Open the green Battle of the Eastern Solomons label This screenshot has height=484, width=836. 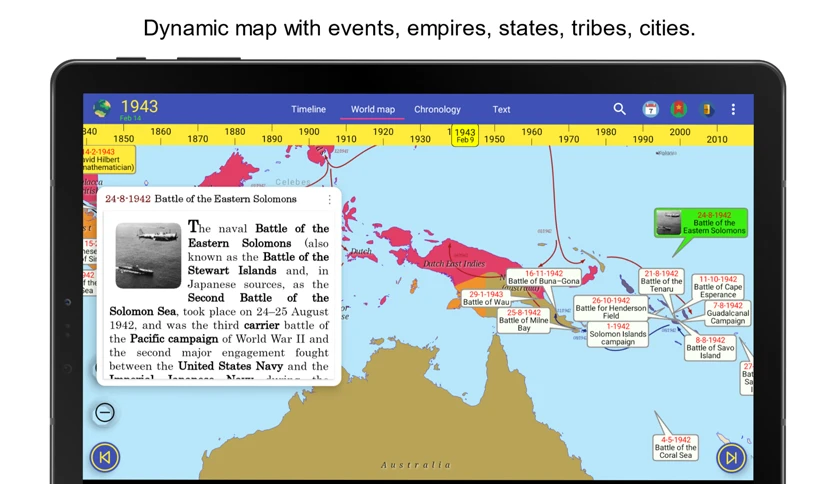click(x=701, y=223)
